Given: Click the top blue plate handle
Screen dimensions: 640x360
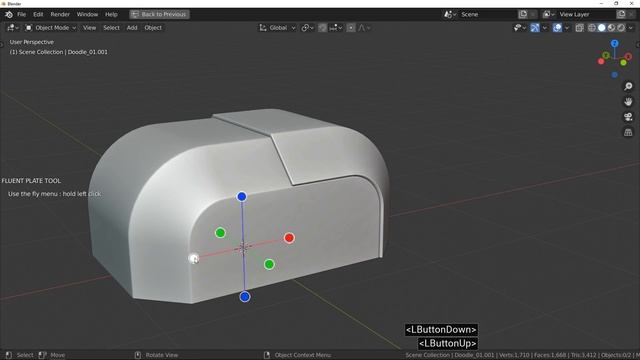Looking at the screenshot, I should click(242, 197).
